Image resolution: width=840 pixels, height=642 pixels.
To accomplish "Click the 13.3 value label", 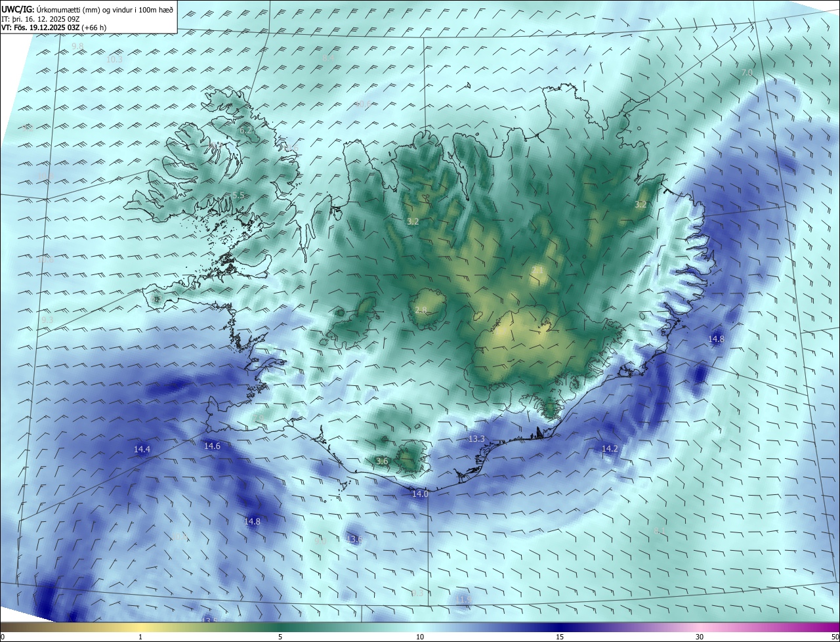I will 476,439.
